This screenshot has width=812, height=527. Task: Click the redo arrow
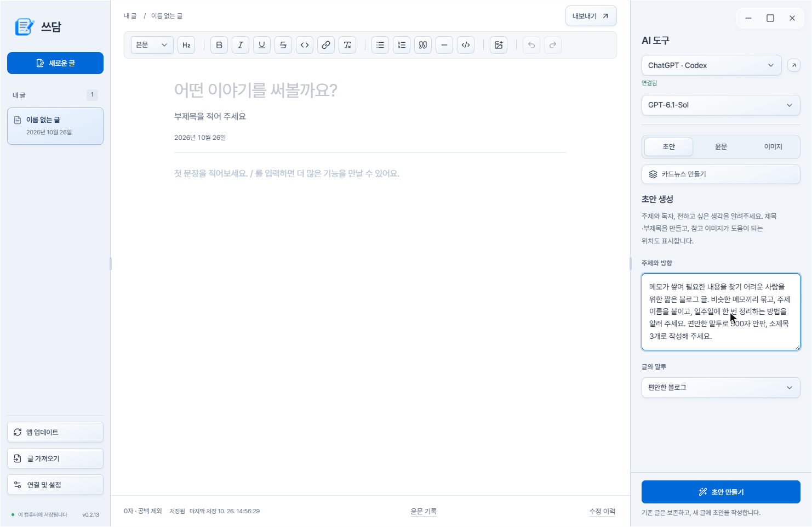[x=553, y=45]
